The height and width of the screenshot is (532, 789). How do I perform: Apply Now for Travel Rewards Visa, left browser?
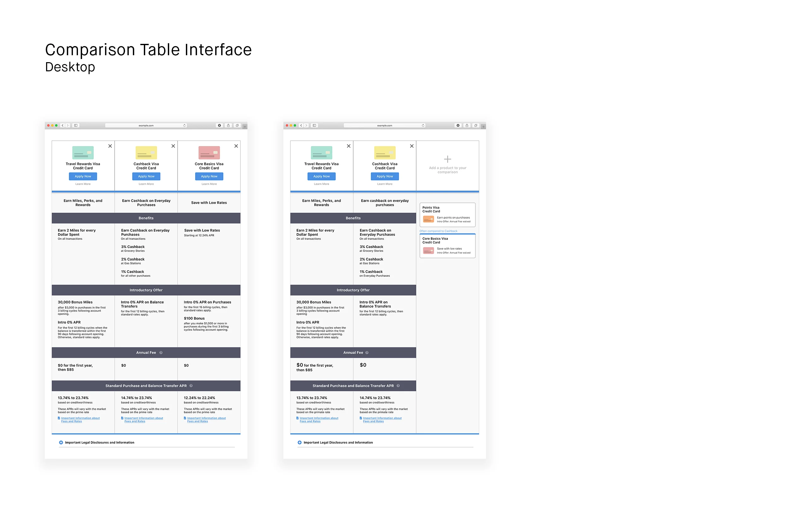(83, 176)
